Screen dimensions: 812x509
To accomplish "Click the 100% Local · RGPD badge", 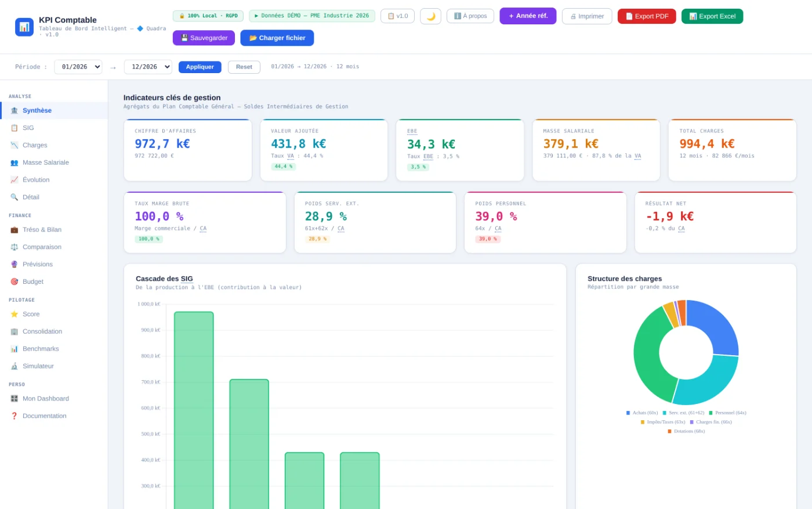I will [x=208, y=16].
